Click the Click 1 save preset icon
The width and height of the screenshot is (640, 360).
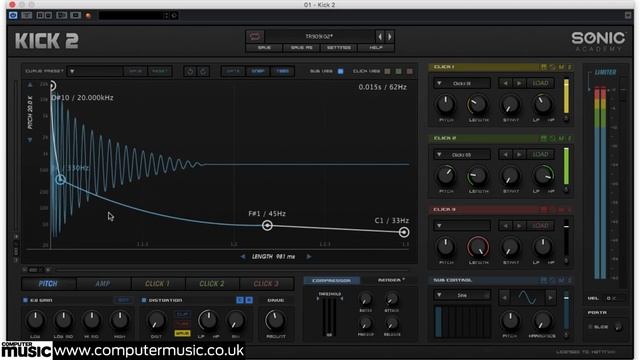[x=544, y=67]
